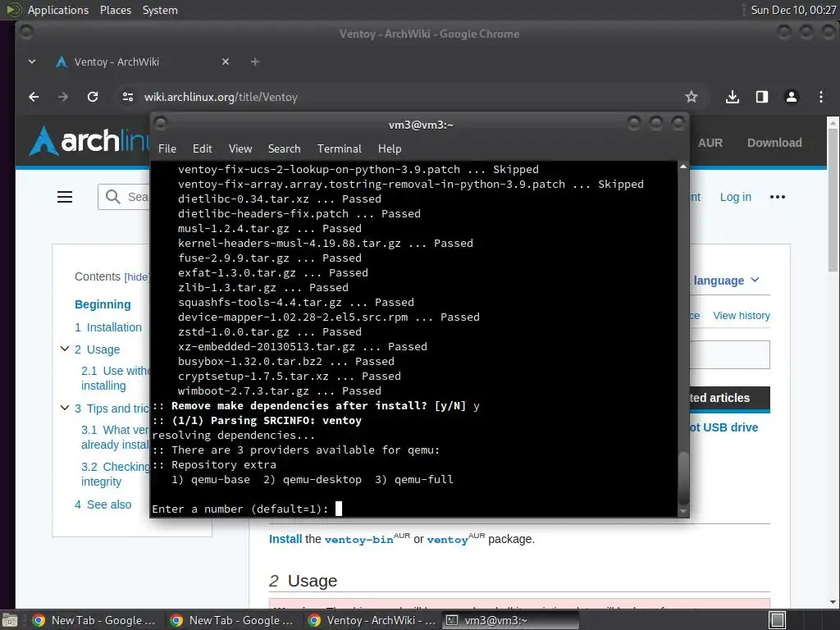Switch to Ventoy - ArchWiki taskbar item
Viewport: 840px width, 630px height.
pyautogui.click(x=372, y=620)
